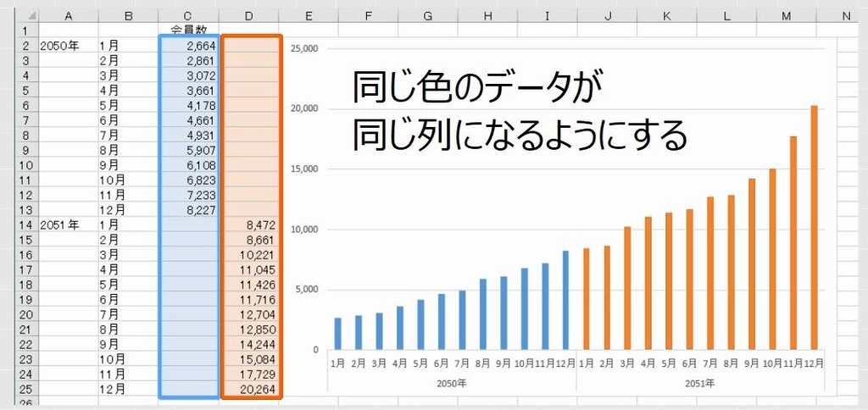The height and width of the screenshot is (410, 868).
Task: Select the 12月 cell in row 13
Action: [x=129, y=210]
